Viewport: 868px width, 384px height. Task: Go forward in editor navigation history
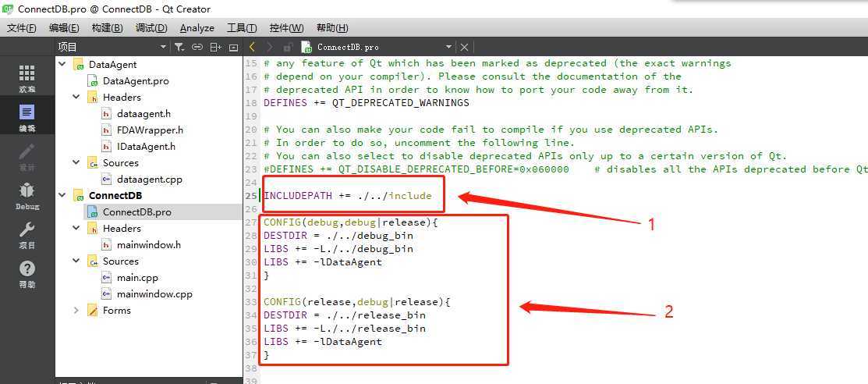(x=270, y=47)
